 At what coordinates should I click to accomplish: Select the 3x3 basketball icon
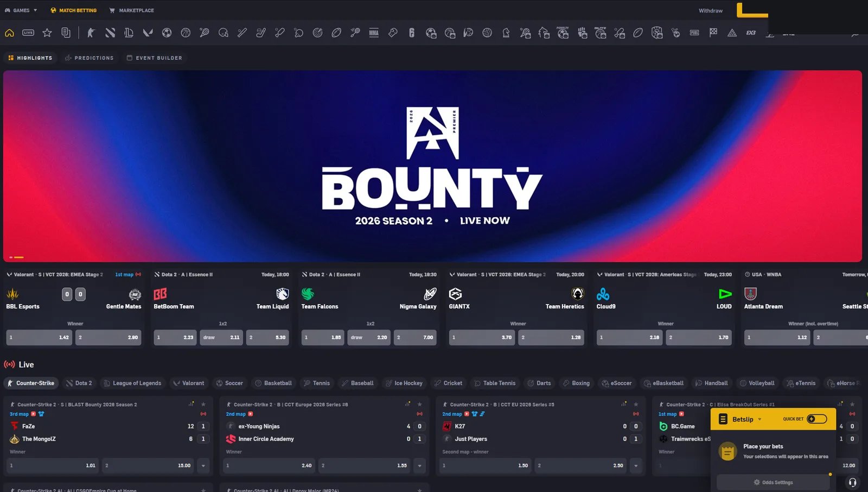pos(751,33)
